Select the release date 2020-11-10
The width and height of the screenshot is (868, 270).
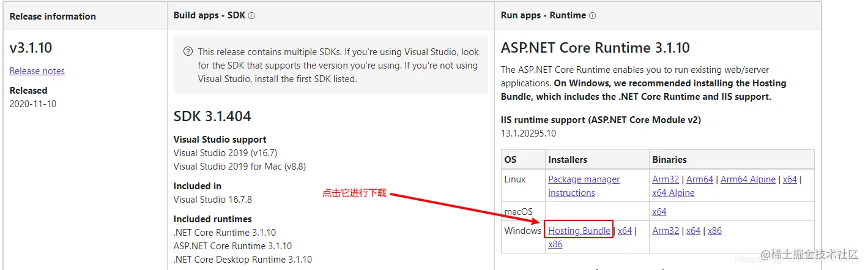coord(33,104)
